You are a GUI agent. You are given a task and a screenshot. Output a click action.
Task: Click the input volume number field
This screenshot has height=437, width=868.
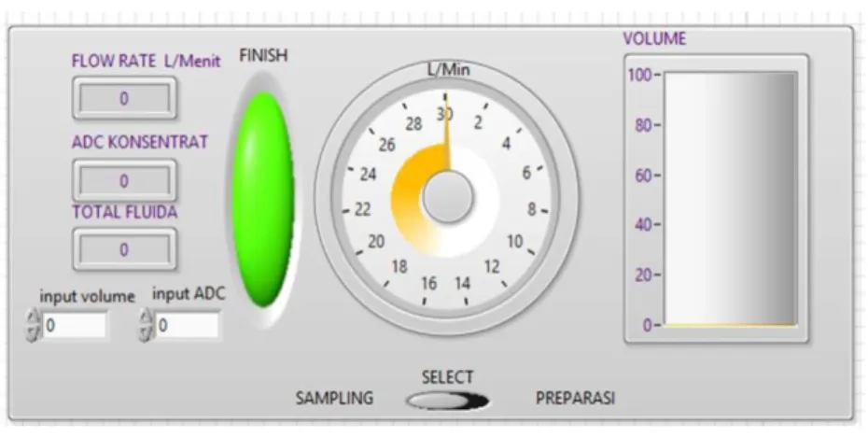tap(75, 325)
